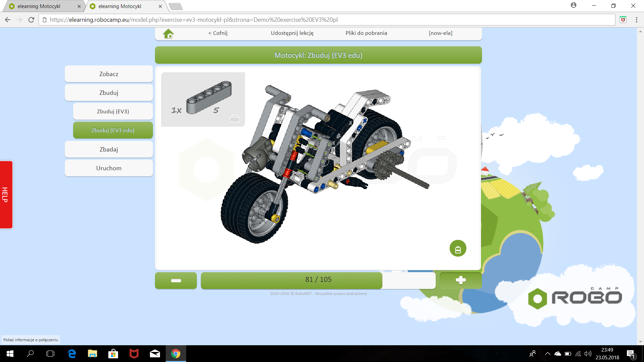
Task: Open a new browser tab
Action: (x=175, y=6)
